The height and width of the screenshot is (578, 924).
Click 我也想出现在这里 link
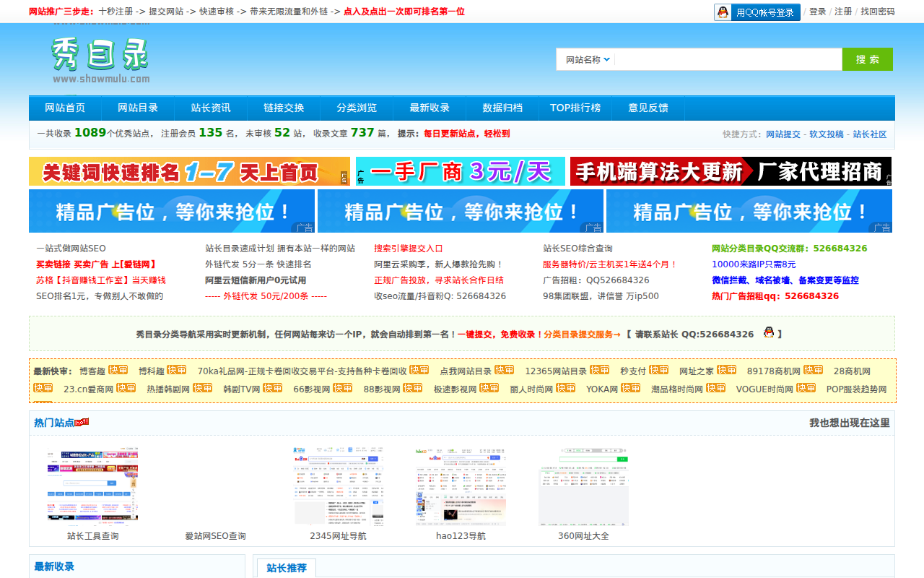pos(850,423)
